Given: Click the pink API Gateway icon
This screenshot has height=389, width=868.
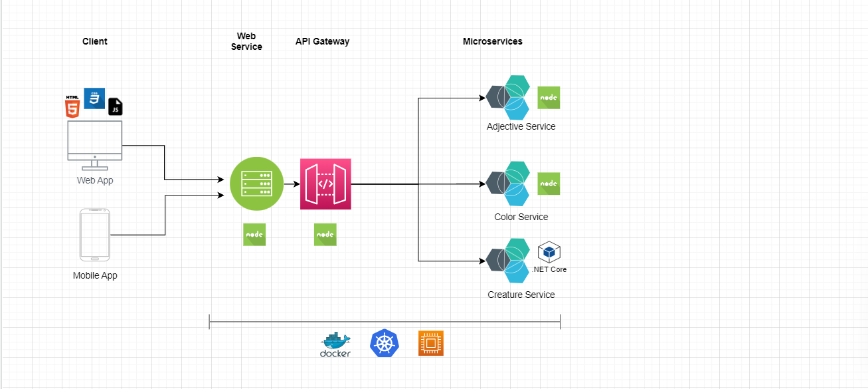Looking at the screenshot, I should [x=325, y=184].
